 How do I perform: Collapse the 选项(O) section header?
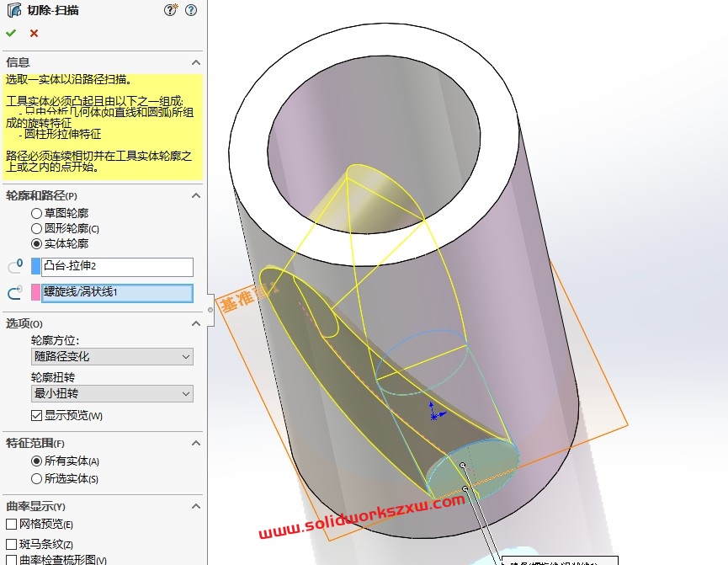tap(196, 322)
